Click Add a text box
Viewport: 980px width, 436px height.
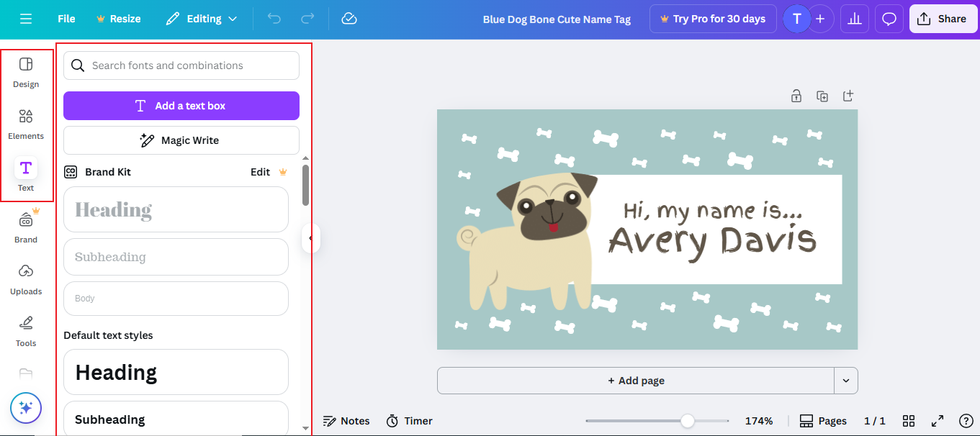(181, 106)
